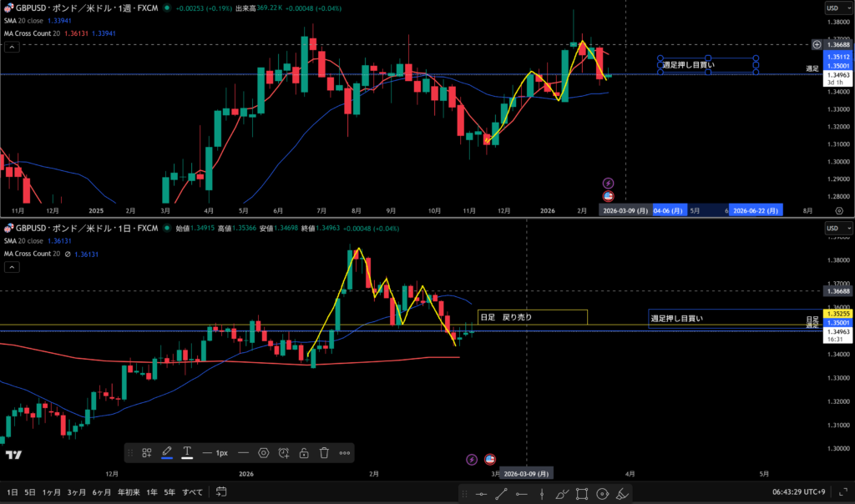Select the rectangle shape tool
This screenshot has width=855, height=504.
tap(582, 493)
